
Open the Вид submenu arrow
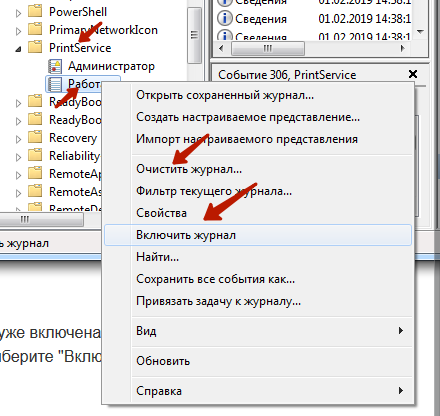tap(401, 331)
